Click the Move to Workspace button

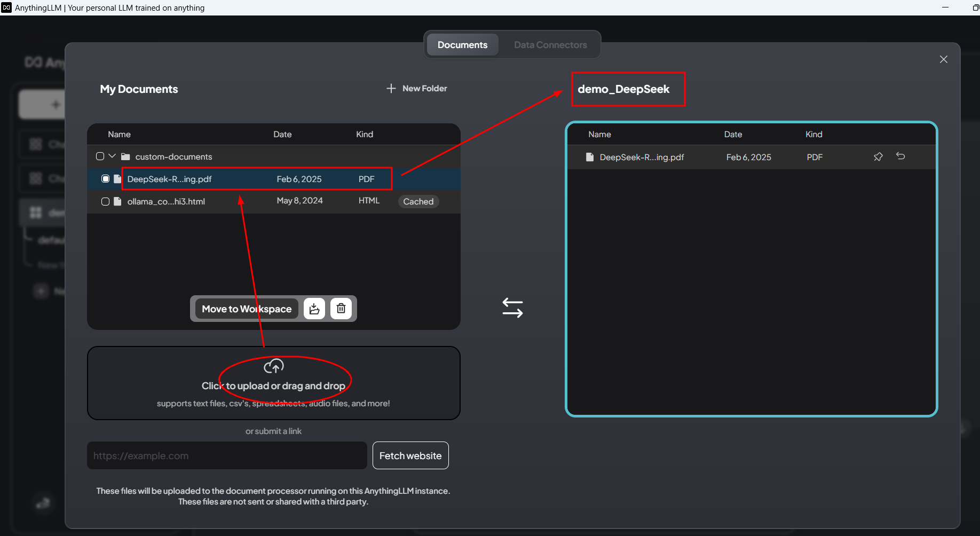[247, 309]
